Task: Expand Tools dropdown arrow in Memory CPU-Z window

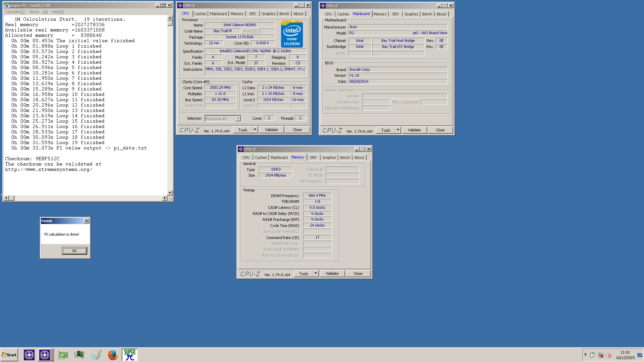Action: [316, 274]
